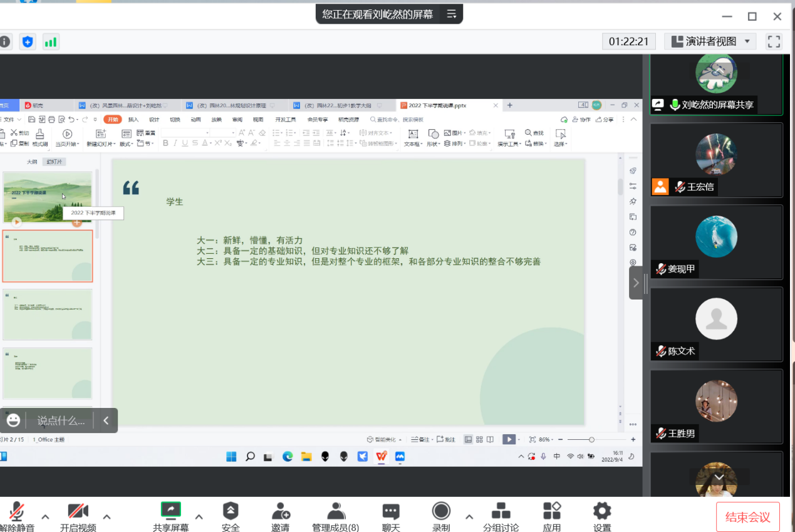Click the blue security shield icon
The width and height of the screenshot is (795, 532).
(x=28, y=42)
